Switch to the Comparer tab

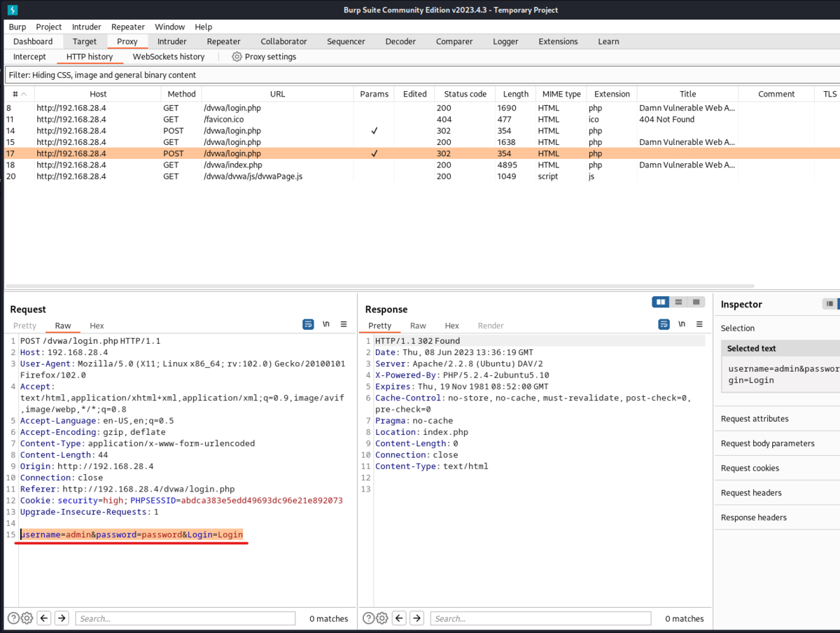click(x=454, y=41)
